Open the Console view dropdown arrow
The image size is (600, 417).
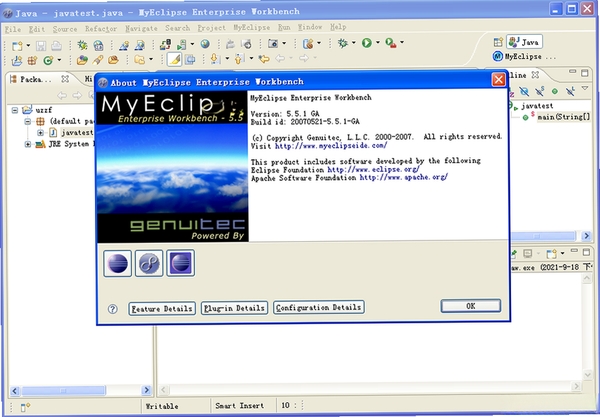(562, 253)
